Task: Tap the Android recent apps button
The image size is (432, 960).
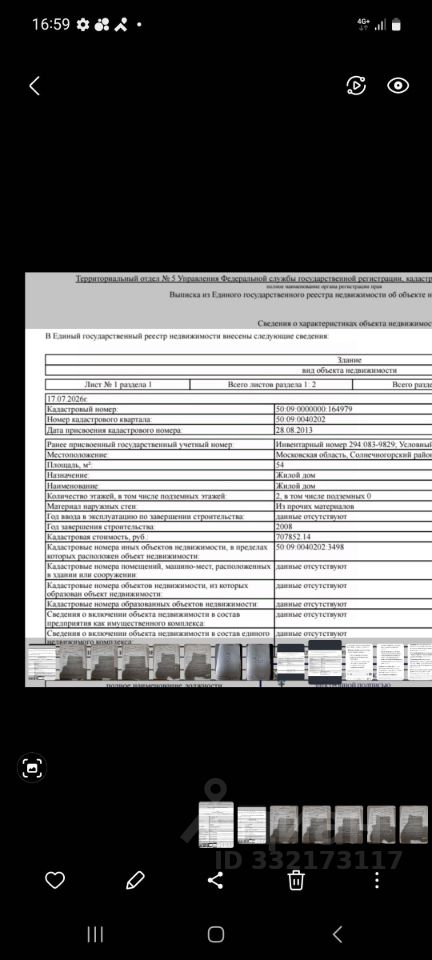Action: click(x=95, y=934)
